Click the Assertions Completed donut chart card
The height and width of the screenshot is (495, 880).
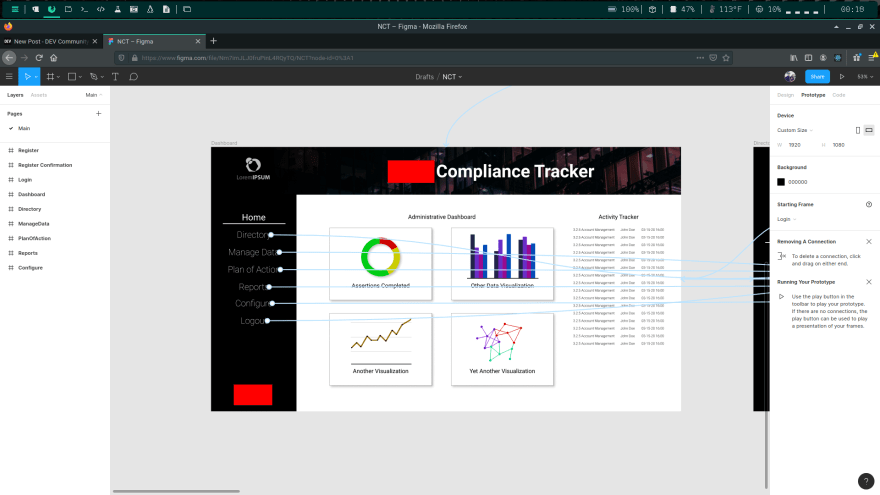(x=381, y=264)
